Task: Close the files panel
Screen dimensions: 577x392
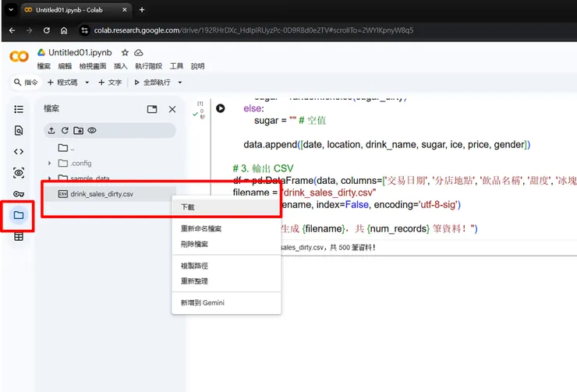Action: coord(172,109)
